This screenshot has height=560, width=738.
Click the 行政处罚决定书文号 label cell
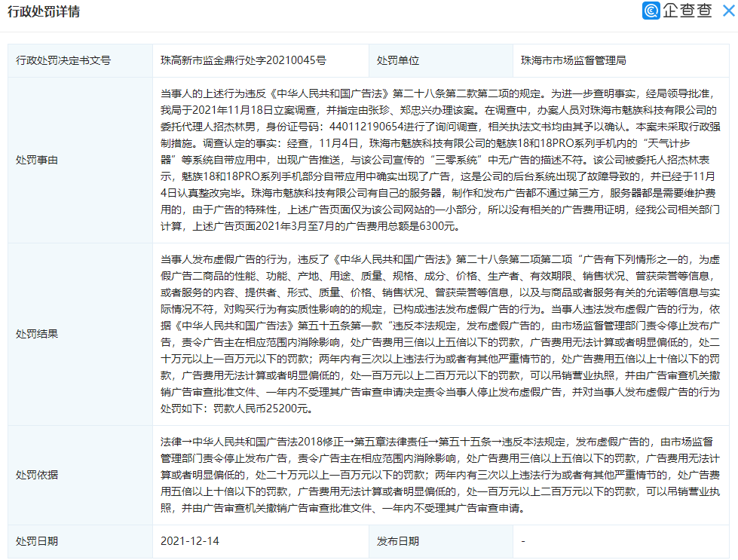(x=80, y=60)
